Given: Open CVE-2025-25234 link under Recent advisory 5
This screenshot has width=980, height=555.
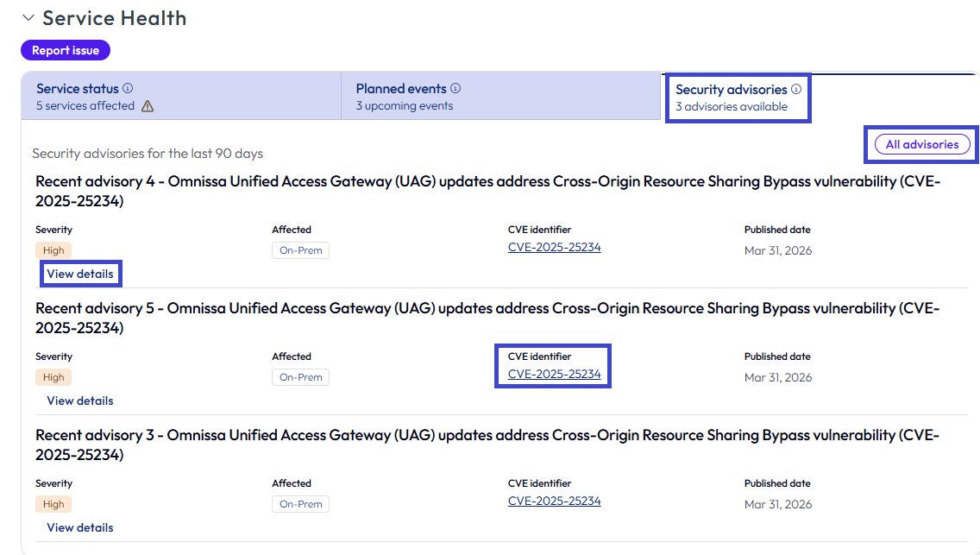Looking at the screenshot, I should click(555, 375).
